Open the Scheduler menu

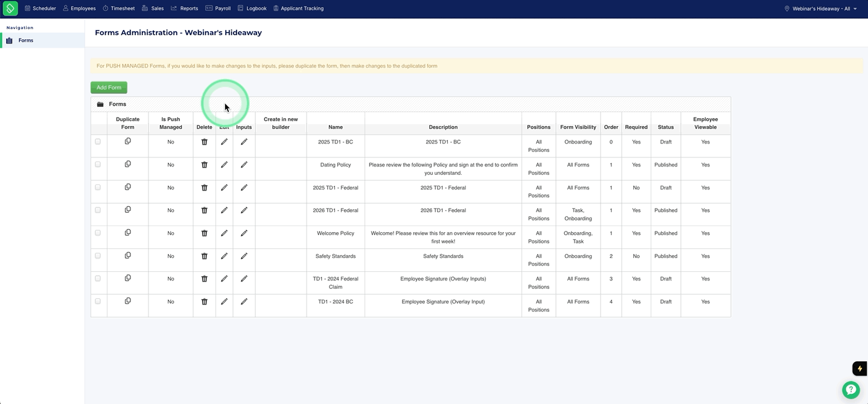pos(40,8)
